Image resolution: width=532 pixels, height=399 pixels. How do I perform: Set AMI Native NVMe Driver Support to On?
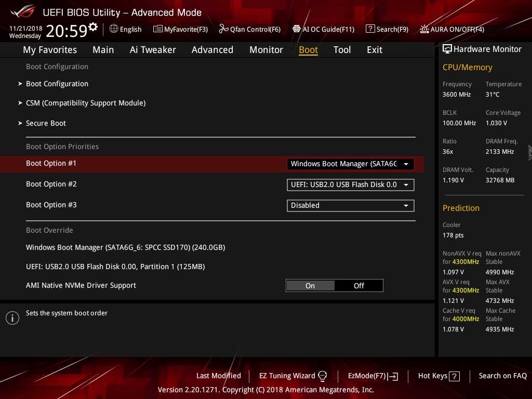pos(310,286)
